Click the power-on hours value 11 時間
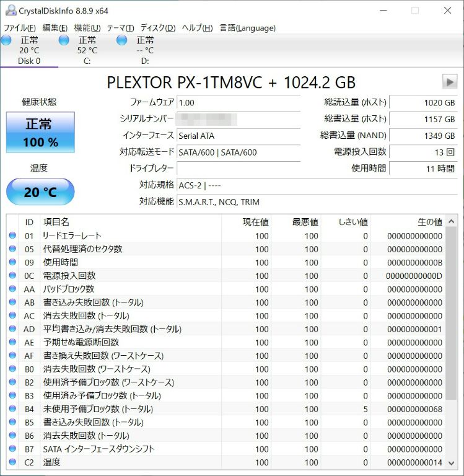 click(423, 169)
